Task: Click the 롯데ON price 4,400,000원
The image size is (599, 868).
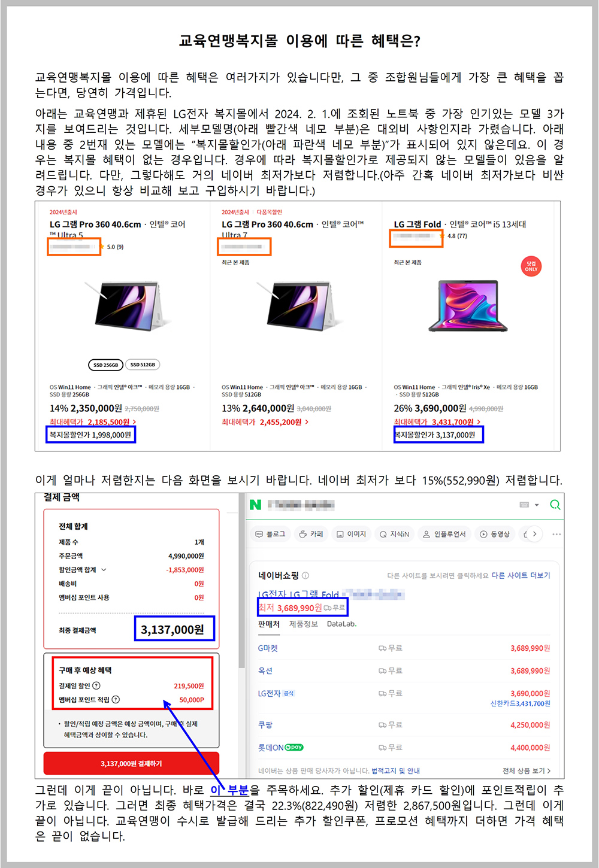Action: point(530,748)
